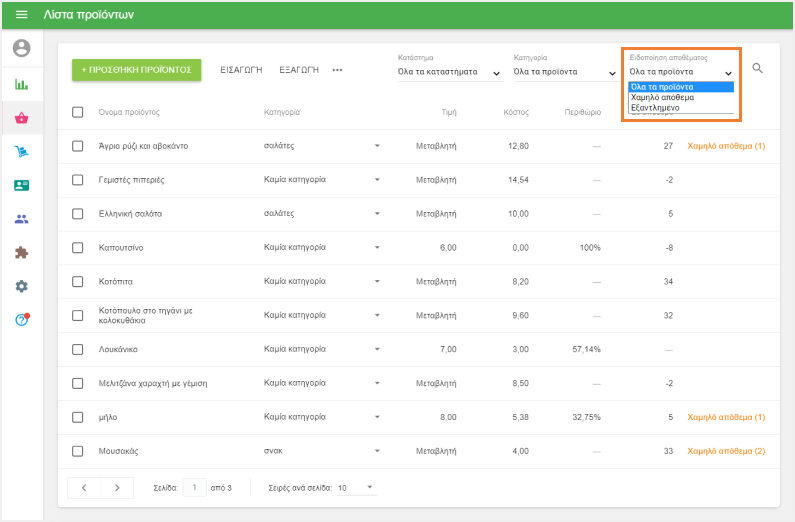The height and width of the screenshot is (522, 795).
Task: Open the hamburger navigation menu
Action: click(x=21, y=16)
